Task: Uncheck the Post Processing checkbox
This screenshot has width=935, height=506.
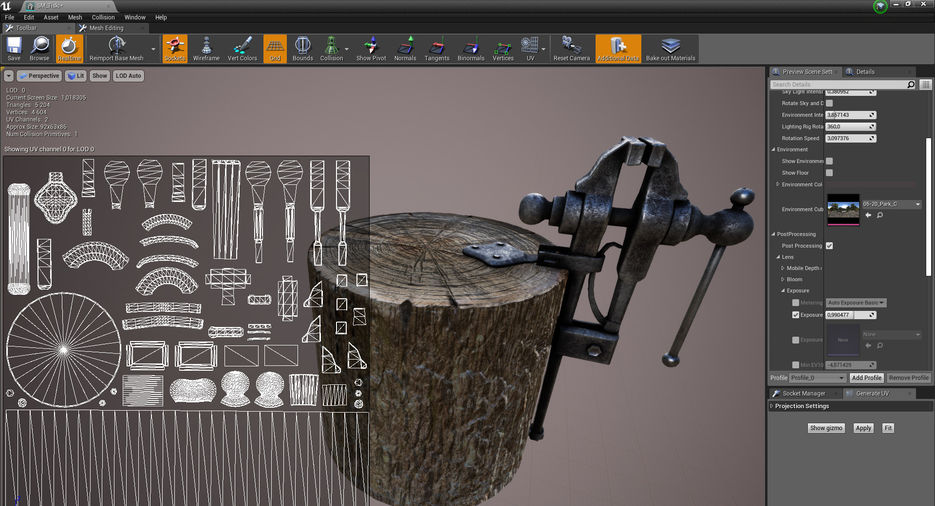Action: (829, 246)
